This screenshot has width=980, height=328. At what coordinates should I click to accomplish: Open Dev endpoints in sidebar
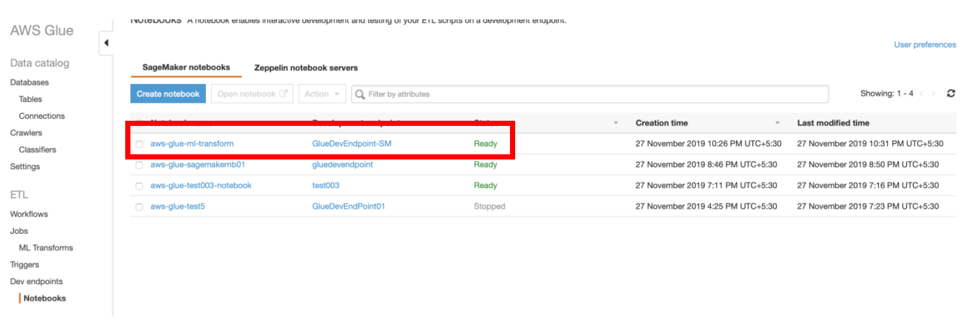coord(36,282)
